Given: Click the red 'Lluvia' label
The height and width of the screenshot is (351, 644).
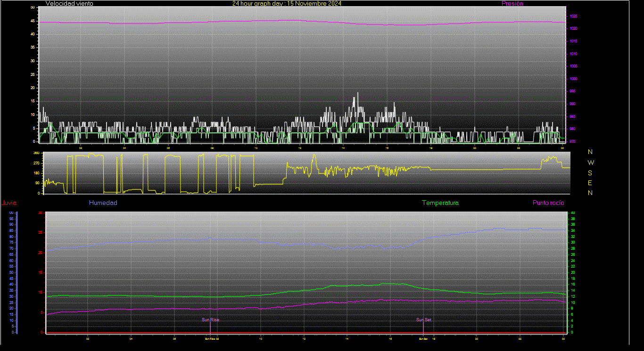Looking at the screenshot, I should point(9,203).
